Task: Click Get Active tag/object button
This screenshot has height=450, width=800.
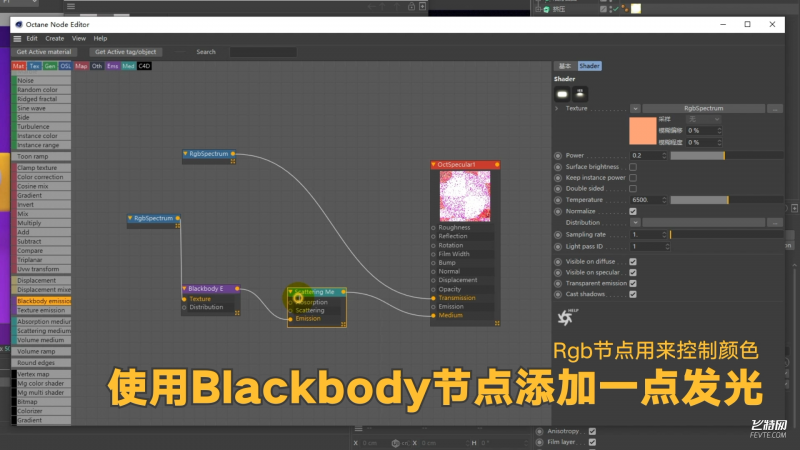Action: [x=126, y=52]
